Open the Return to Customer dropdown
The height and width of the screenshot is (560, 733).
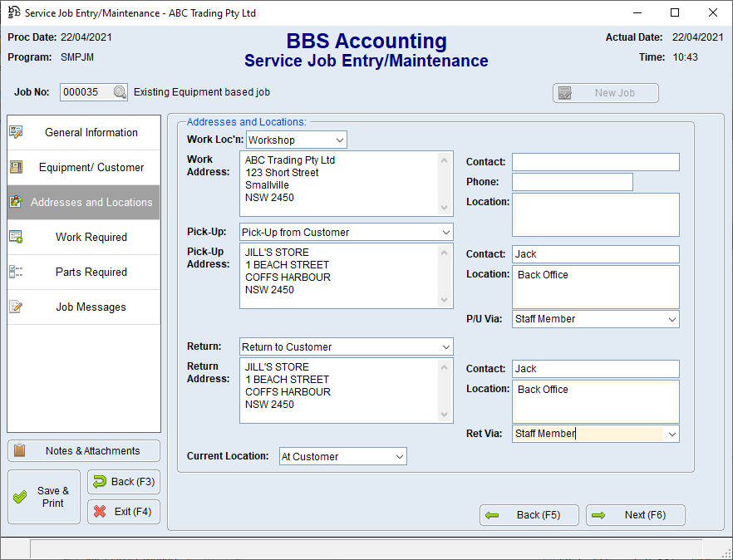click(445, 346)
